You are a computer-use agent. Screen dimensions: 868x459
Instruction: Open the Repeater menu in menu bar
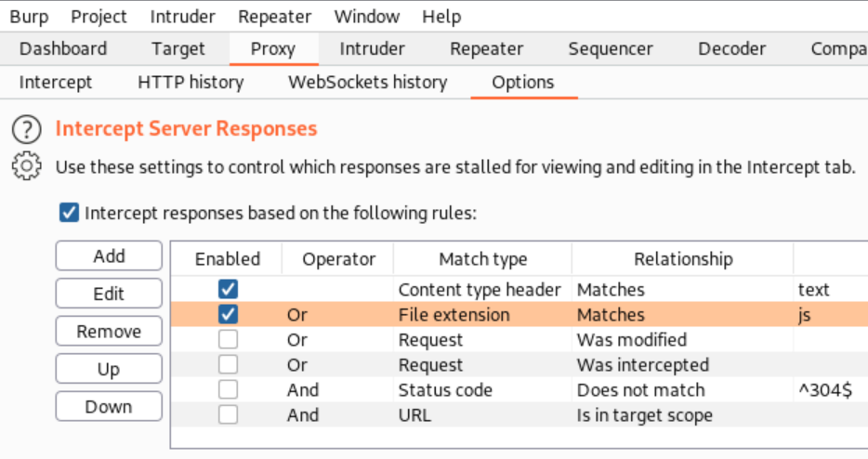point(274,17)
